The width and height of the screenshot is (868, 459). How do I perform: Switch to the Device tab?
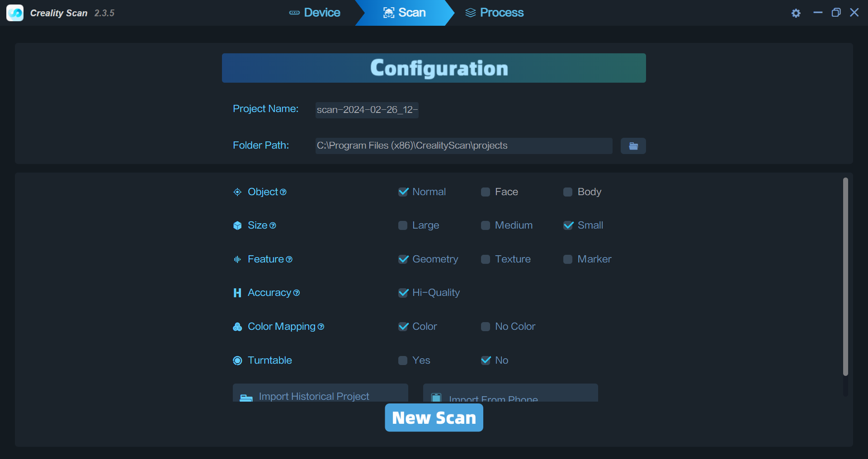click(x=315, y=13)
